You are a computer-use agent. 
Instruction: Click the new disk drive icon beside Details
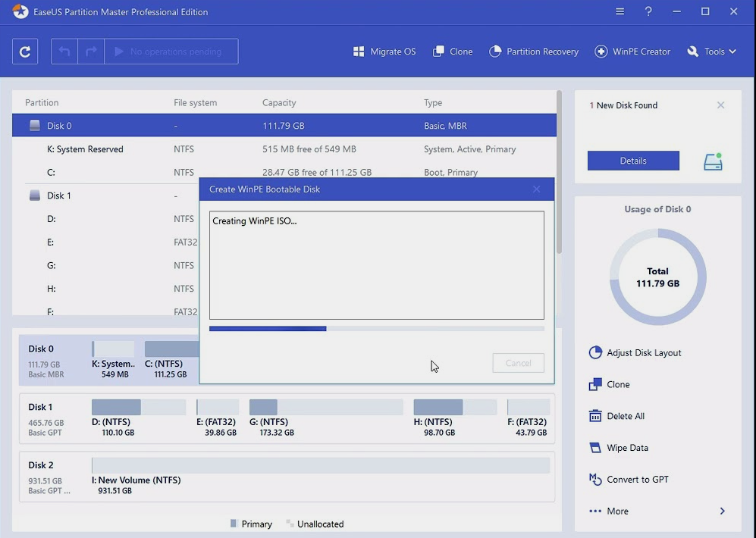(713, 162)
